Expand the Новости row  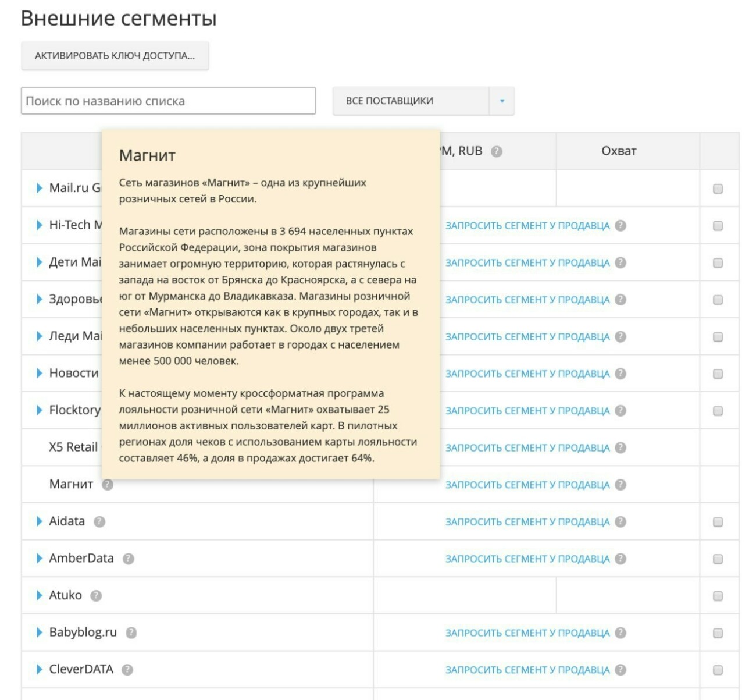click(x=39, y=373)
